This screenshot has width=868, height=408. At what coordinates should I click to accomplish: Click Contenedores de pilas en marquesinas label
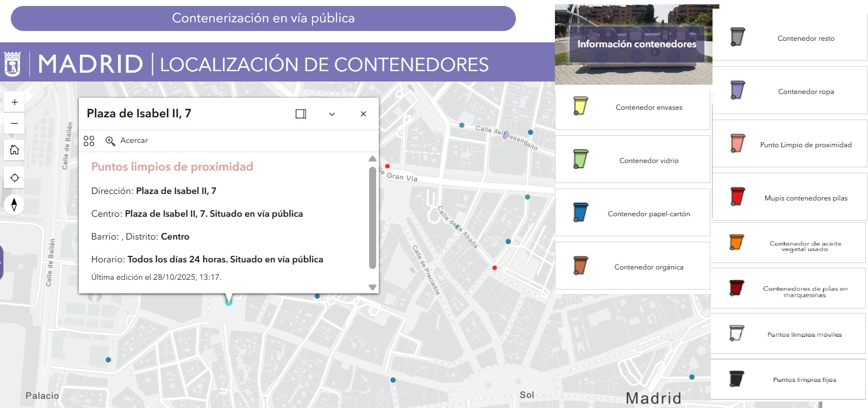pos(804,292)
